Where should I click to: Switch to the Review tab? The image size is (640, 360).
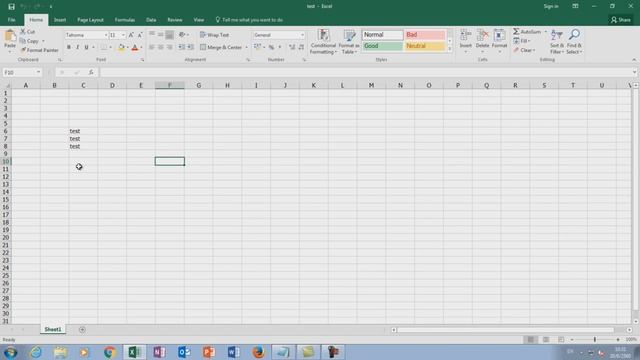175,20
